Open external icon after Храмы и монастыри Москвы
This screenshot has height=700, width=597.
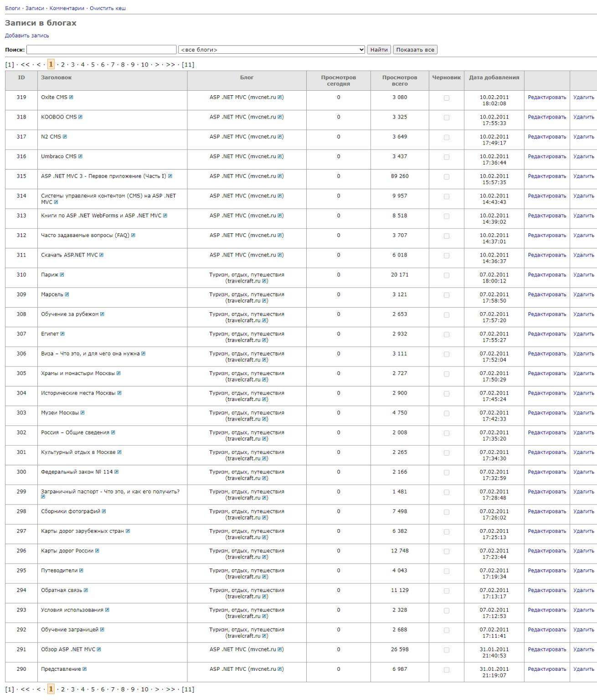[x=118, y=373]
